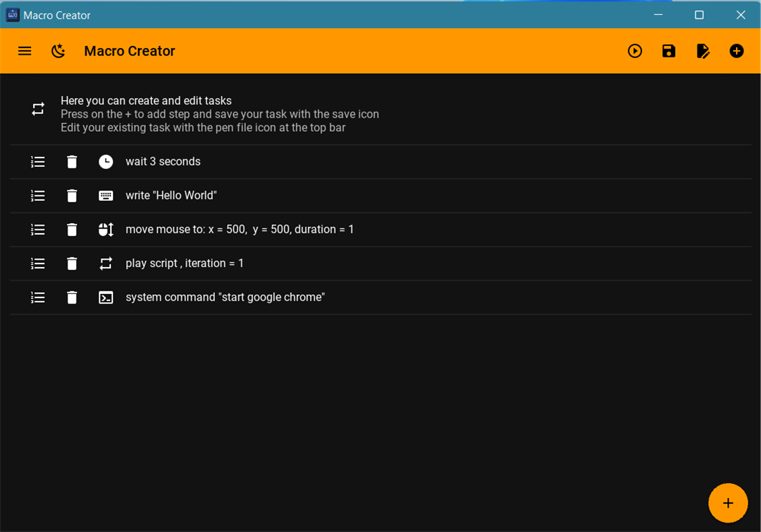Toggle dark mode with the moon icon
The image size is (761, 532).
point(58,51)
